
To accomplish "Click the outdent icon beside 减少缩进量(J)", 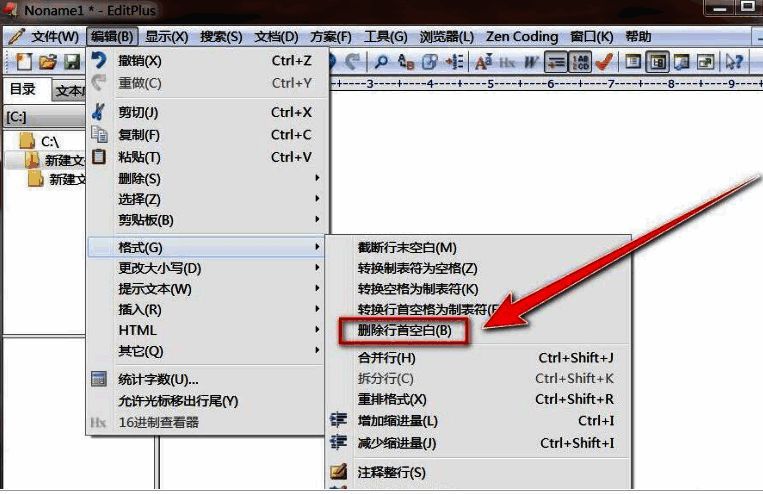I will click(x=338, y=442).
